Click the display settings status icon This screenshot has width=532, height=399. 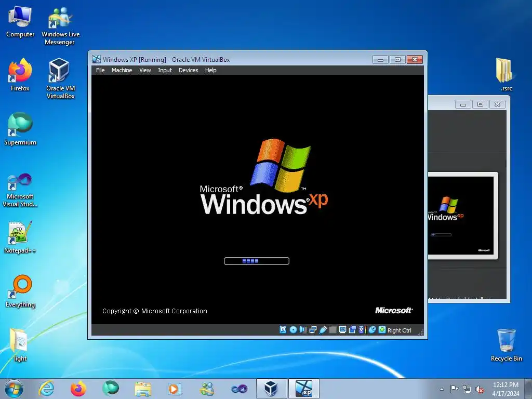pyautogui.click(x=343, y=330)
